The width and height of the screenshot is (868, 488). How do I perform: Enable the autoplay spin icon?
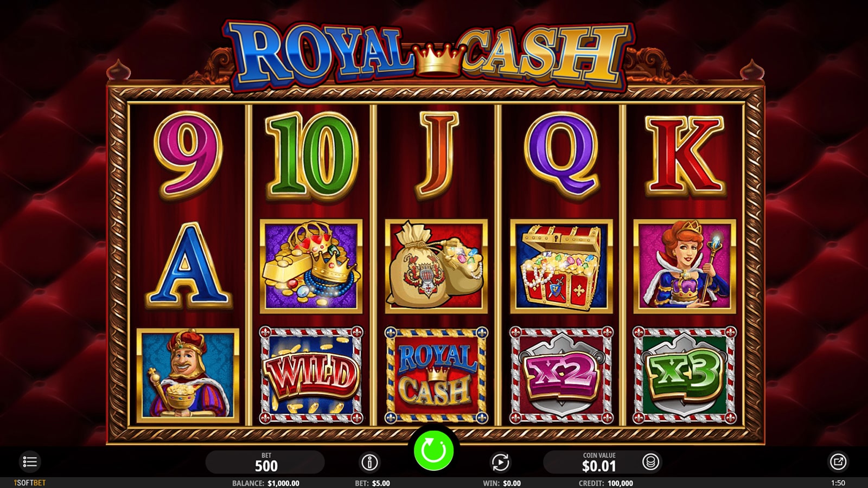pos(500,462)
